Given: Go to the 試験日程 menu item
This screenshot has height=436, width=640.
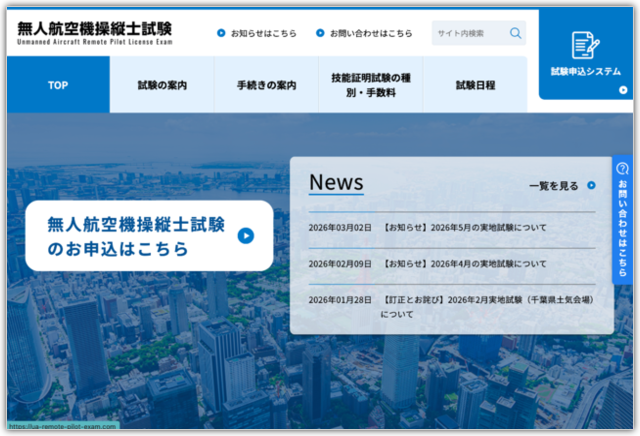Looking at the screenshot, I should coord(475,85).
